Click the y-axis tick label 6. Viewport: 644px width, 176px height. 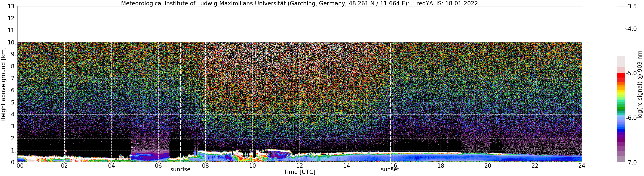click(13, 90)
